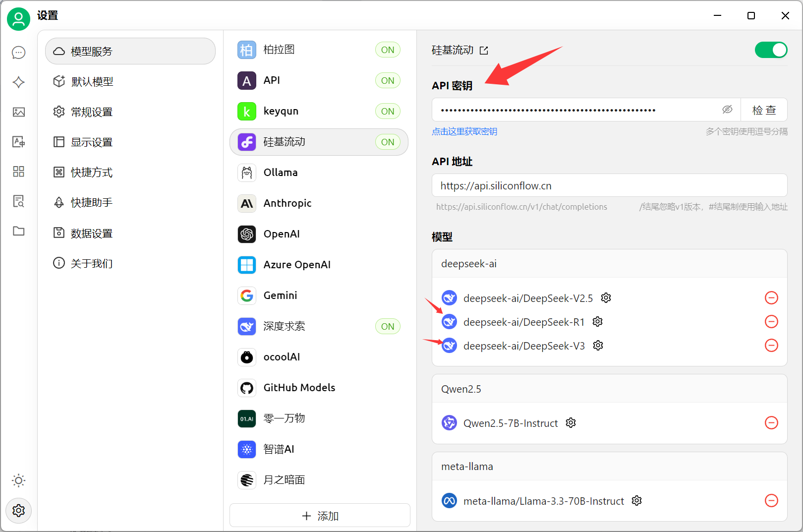Click the user avatar icon
This screenshot has width=803, height=532.
(19, 19)
